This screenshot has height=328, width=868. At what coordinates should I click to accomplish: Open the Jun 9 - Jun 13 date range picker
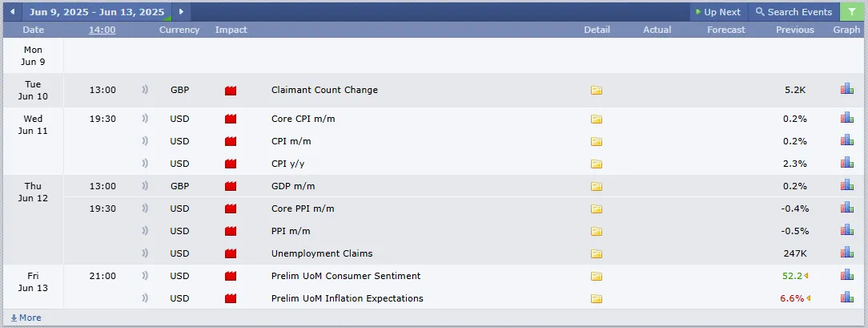(97, 12)
